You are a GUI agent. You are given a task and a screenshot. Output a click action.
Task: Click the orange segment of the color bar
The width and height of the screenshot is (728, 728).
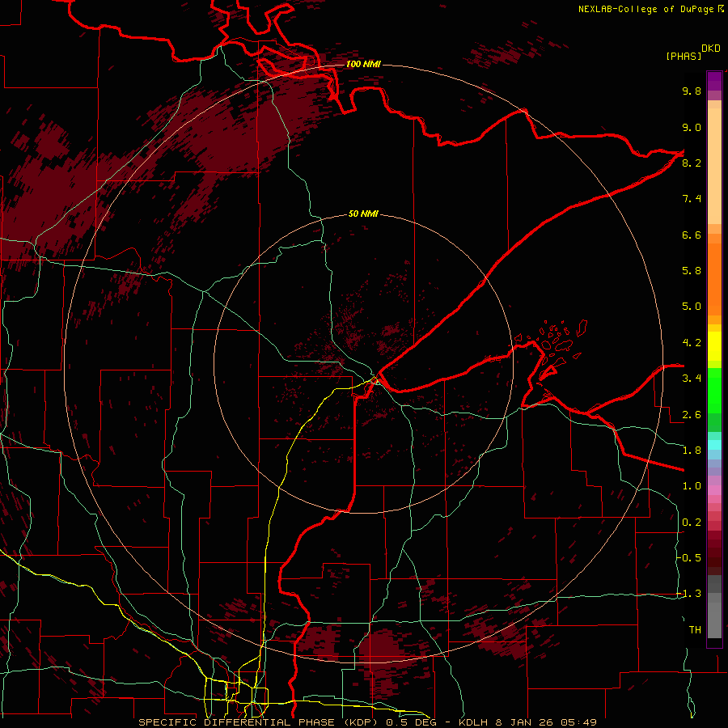[x=714, y=278]
